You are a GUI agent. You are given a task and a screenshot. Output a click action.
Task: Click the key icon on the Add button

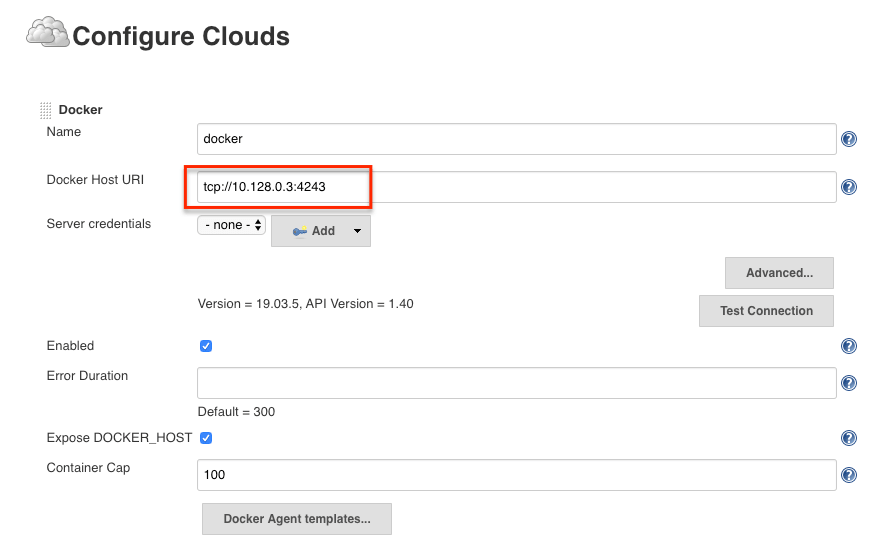(x=299, y=231)
